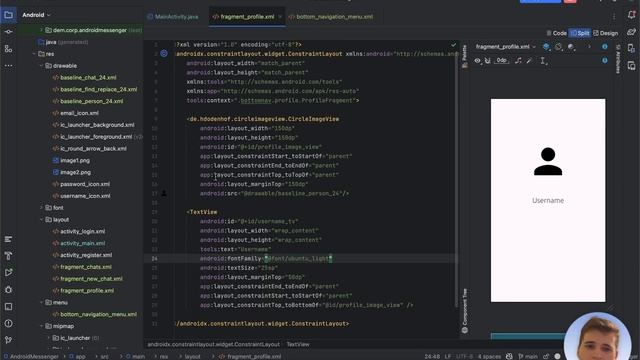Collapse the mipmap folder
Screen dimensions: 640x360
[41, 326]
